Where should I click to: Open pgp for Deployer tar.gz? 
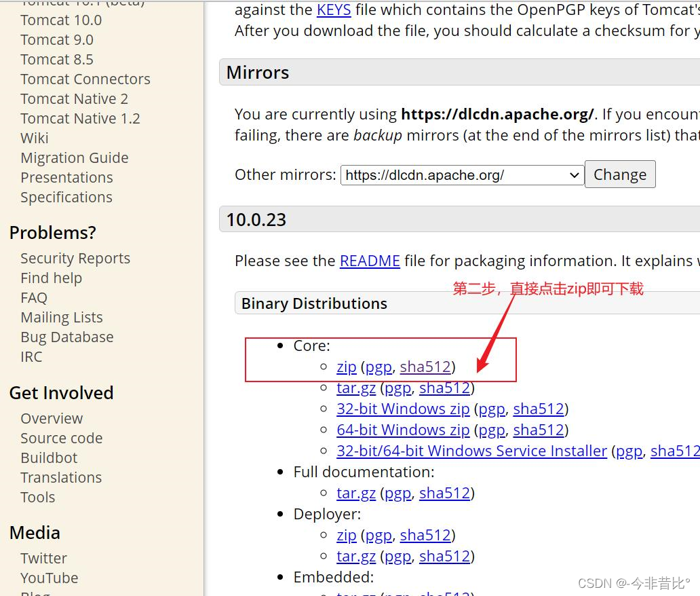pyautogui.click(x=397, y=557)
